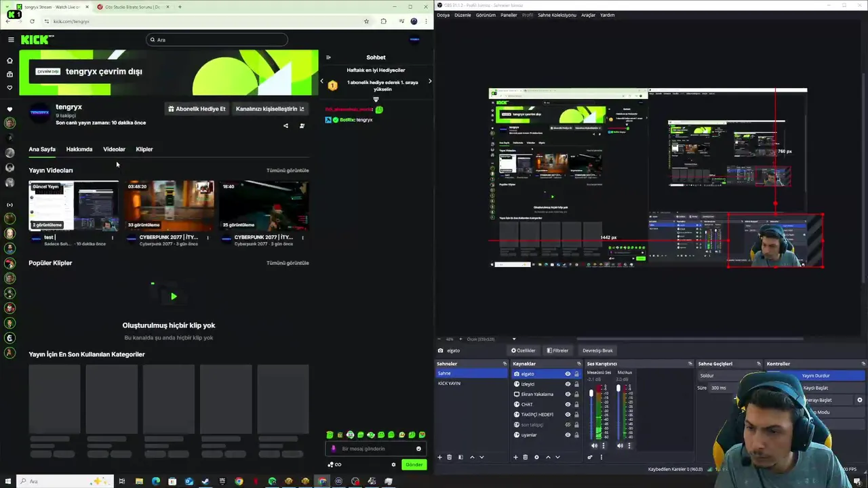Move selected source up in Kaynaklar

pyautogui.click(x=548, y=457)
